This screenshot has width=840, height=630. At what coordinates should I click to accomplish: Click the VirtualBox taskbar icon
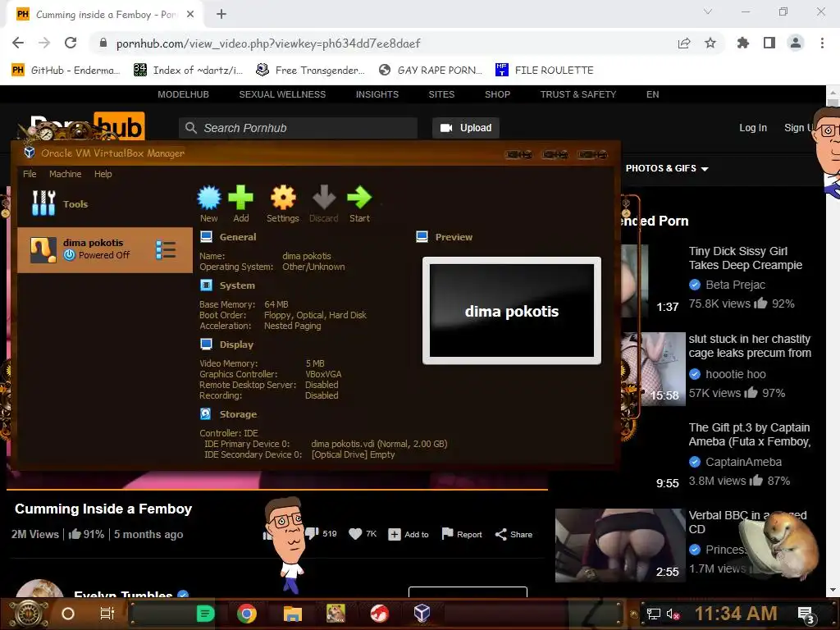(x=422, y=614)
